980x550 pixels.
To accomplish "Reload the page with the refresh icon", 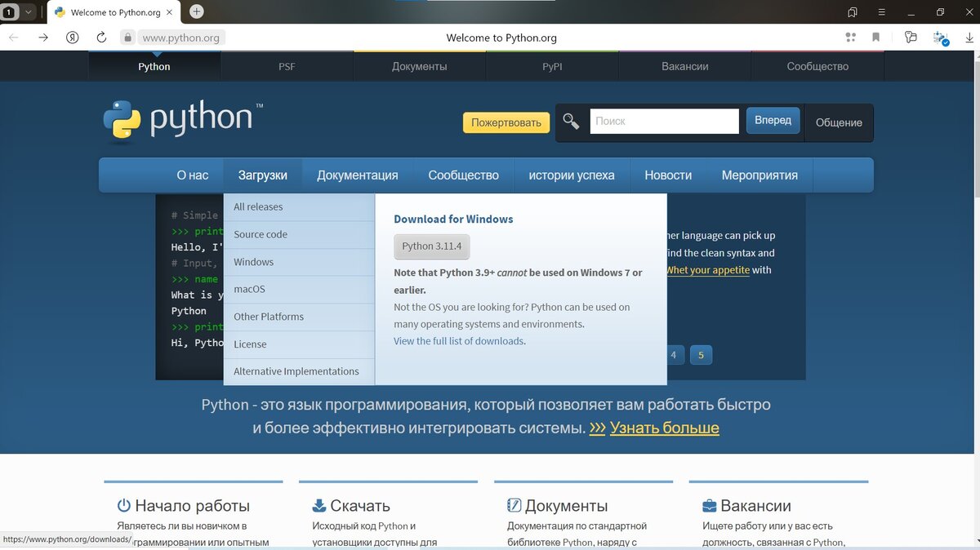I will [x=101, y=38].
